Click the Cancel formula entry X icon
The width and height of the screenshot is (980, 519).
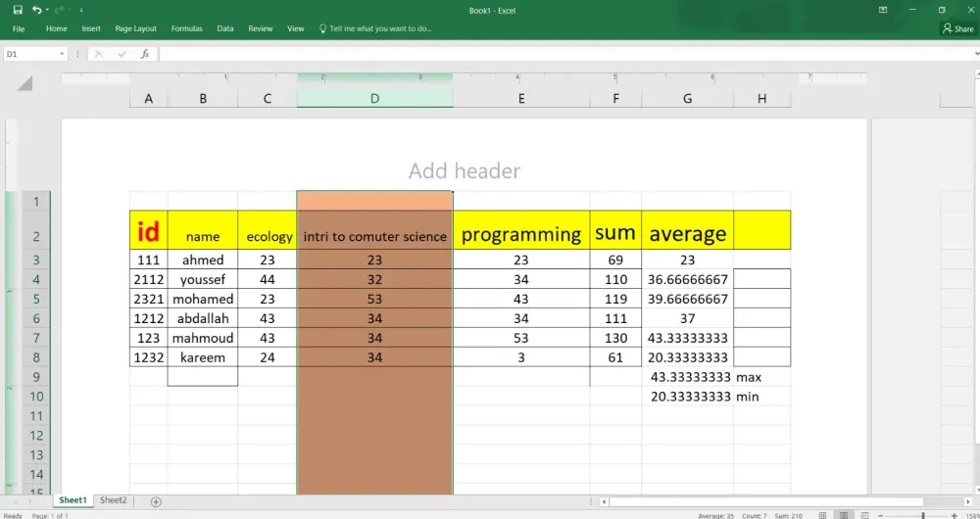(99, 54)
